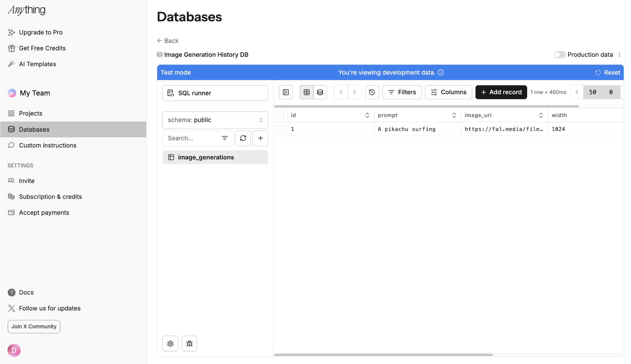The width and height of the screenshot is (631, 364).
Task: Sort by the id column chevron
Action: coord(367,115)
